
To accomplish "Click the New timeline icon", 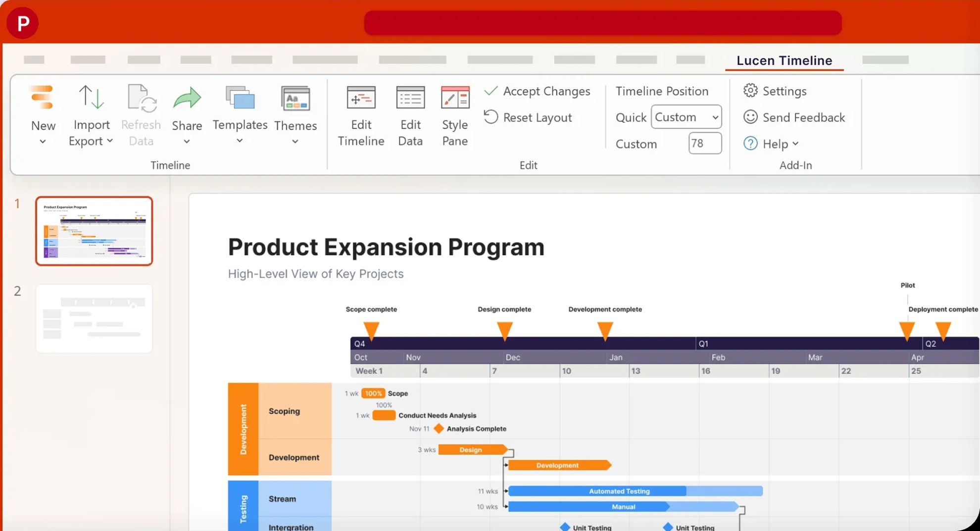I will click(42, 97).
